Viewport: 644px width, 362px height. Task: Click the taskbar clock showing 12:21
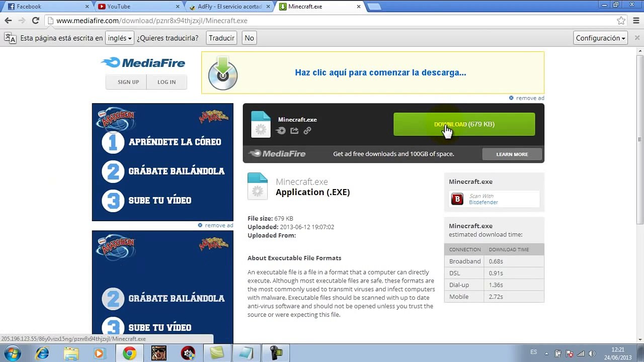click(x=618, y=353)
